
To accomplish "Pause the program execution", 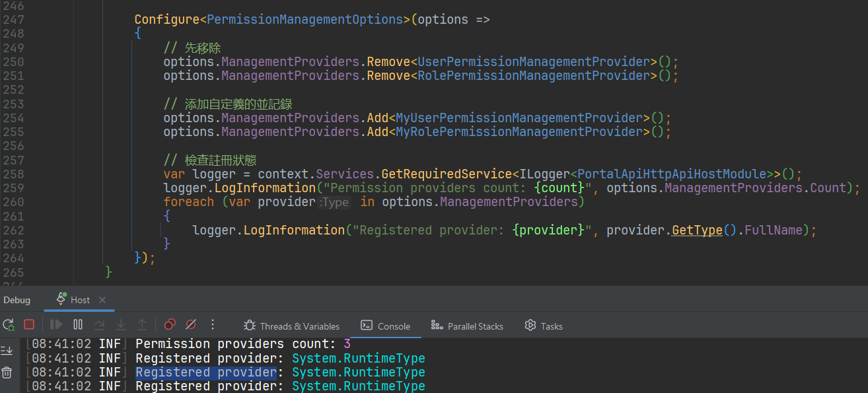I will point(78,324).
